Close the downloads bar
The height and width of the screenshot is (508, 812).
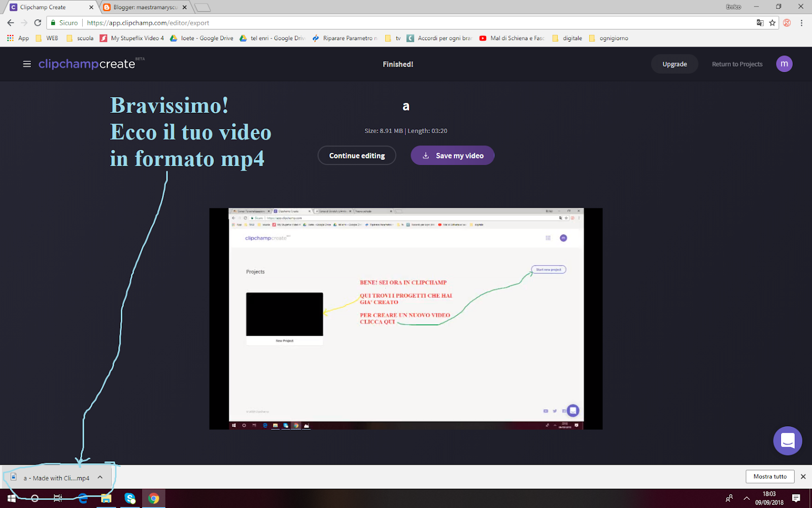pos(803,477)
